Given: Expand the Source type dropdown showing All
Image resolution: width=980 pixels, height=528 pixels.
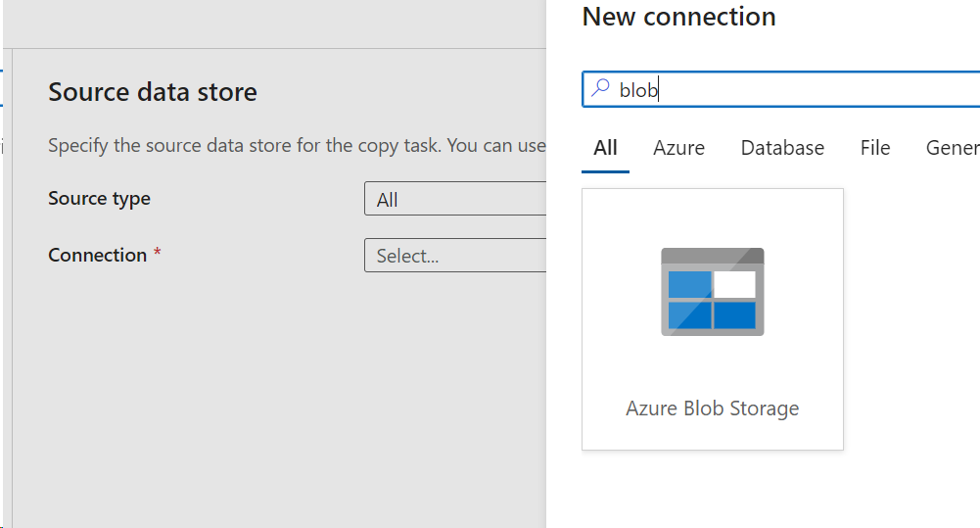Looking at the screenshot, I should (454, 200).
